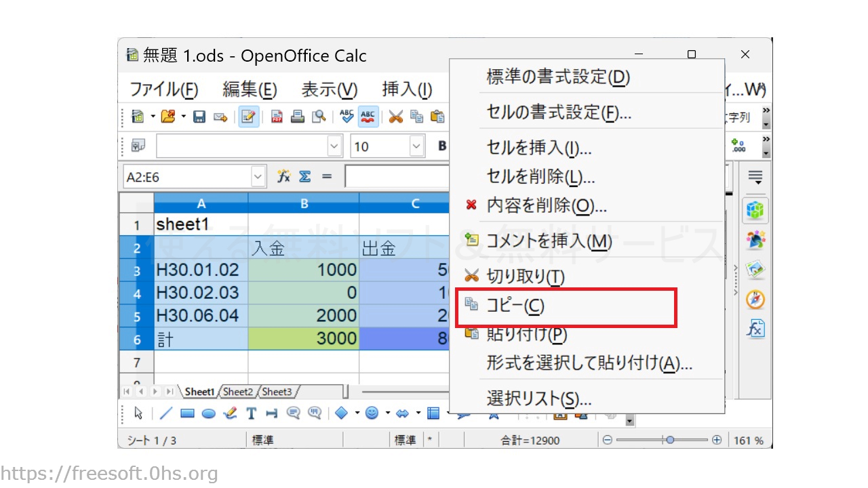
Task: Toggle Edit File mode button
Action: click(248, 117)
